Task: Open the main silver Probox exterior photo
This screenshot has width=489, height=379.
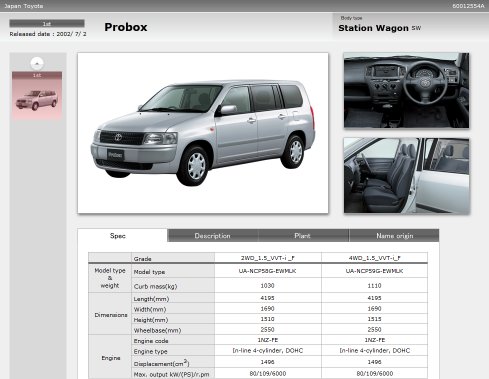Action: pyautogui.click(x=203, y=133)
